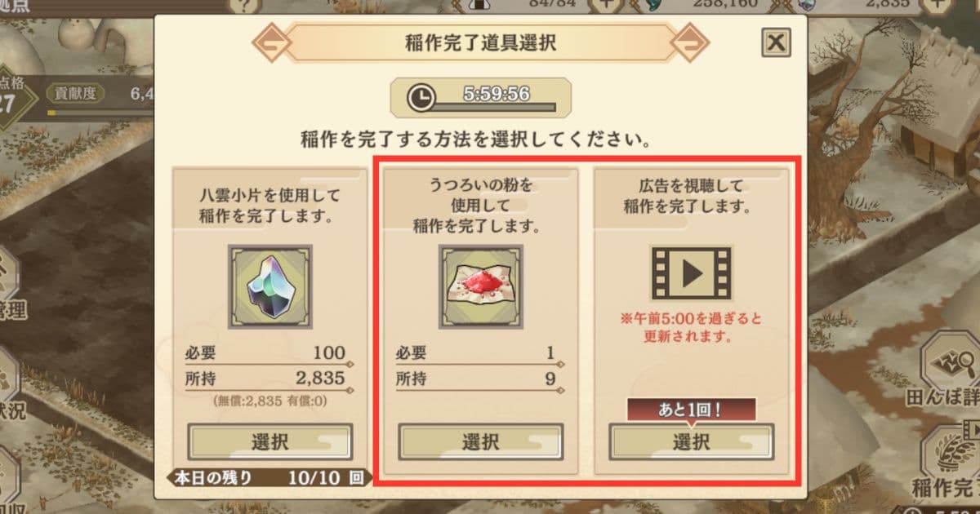This screenshot has height=514, width=980.
Task: Click the 貢献度 contribution label
Action: (x=76, y=93)
